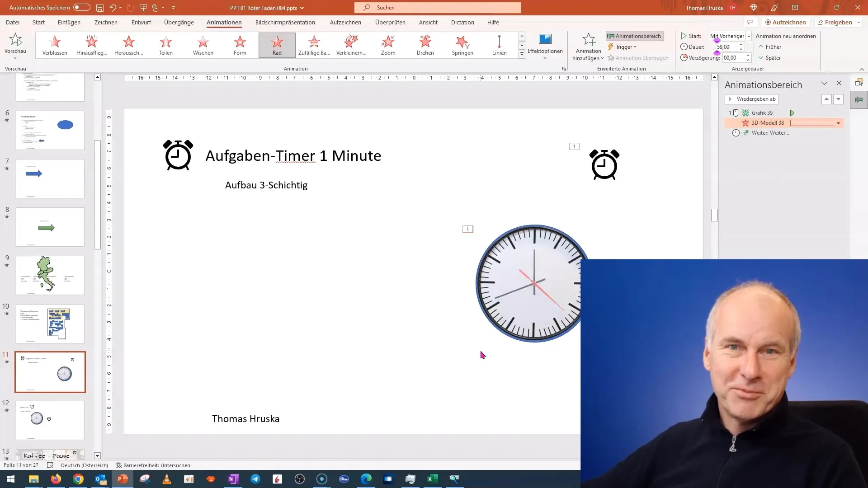Click the Aufzeichnen button at top right
Screen dimensions: 868x488
click(786, 22)
